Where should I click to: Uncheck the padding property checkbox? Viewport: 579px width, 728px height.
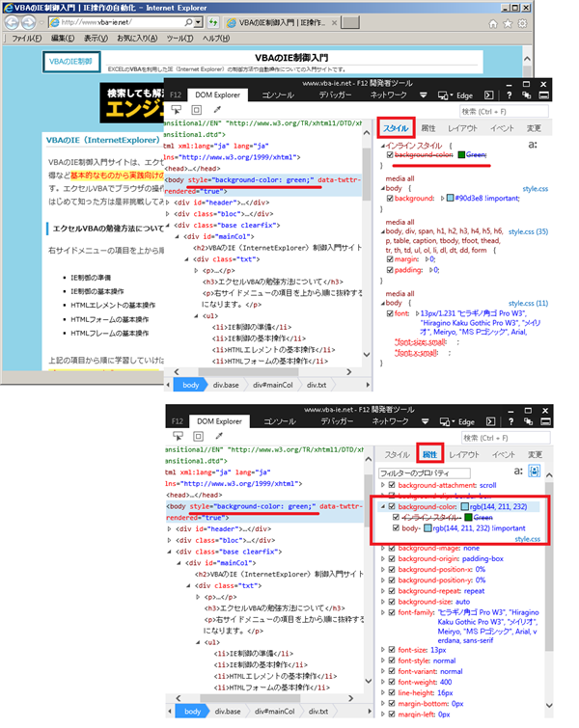pos(390,270)
